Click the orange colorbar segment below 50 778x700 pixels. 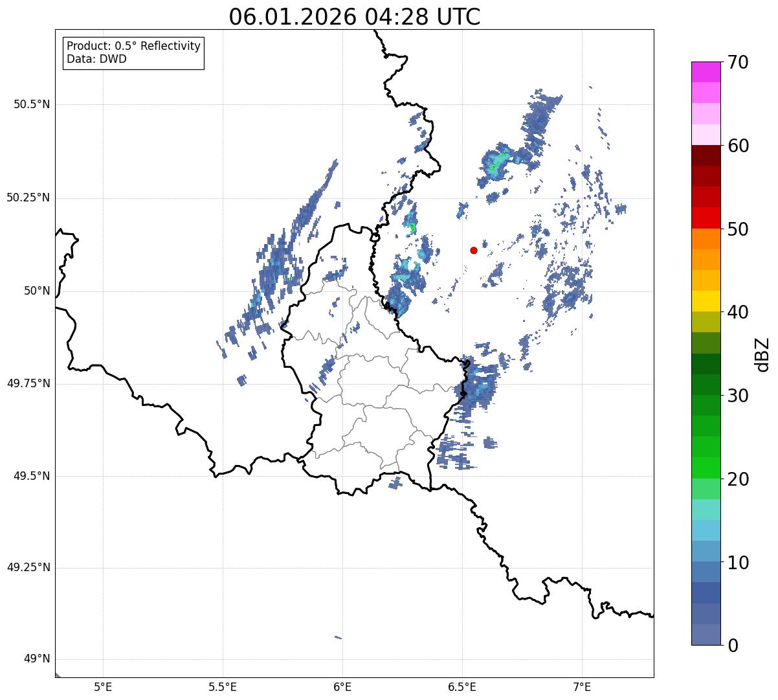706,239
